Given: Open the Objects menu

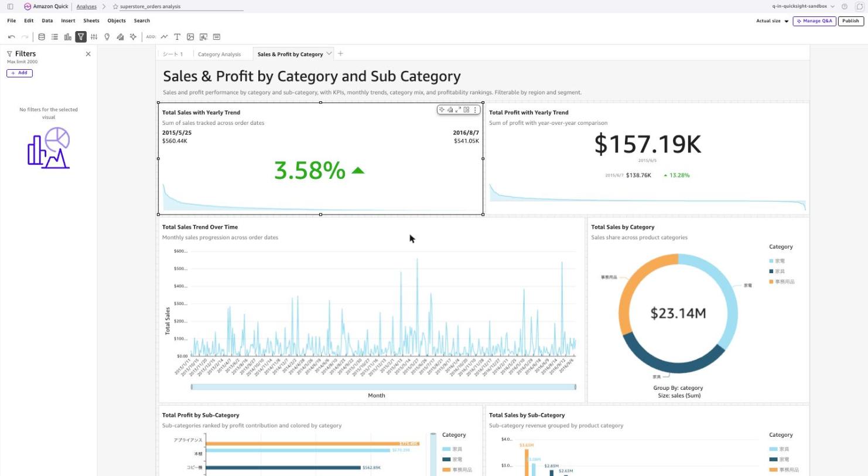Looking at the screenshot, I should (x=117, y=21).
